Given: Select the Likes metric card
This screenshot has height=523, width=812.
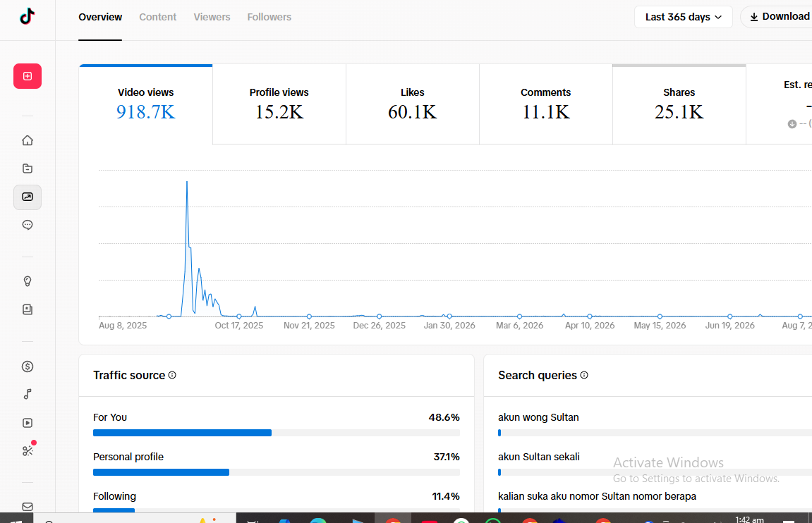Looking at the screenshot, I should pyautogui.click(x=412, y=104).
